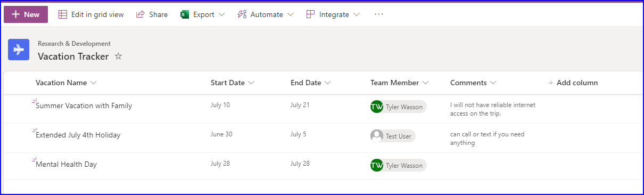Click the grid view table icon
This screenshot has height=195, width=644.
pyautogui.click(x=63, y=14)
